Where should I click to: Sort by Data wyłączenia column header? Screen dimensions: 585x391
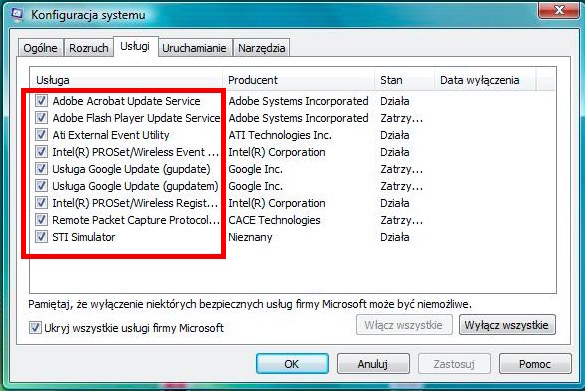485,79
